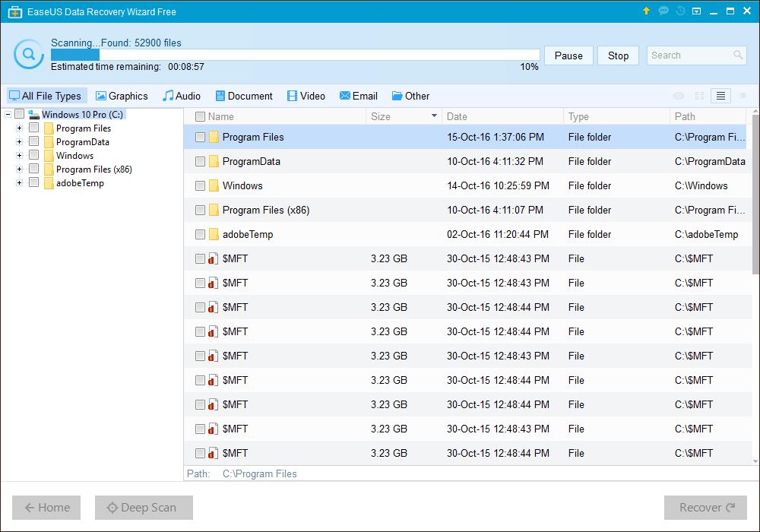
Task: Click folder icon of adobeTemp list row
Action: [214, 235]
